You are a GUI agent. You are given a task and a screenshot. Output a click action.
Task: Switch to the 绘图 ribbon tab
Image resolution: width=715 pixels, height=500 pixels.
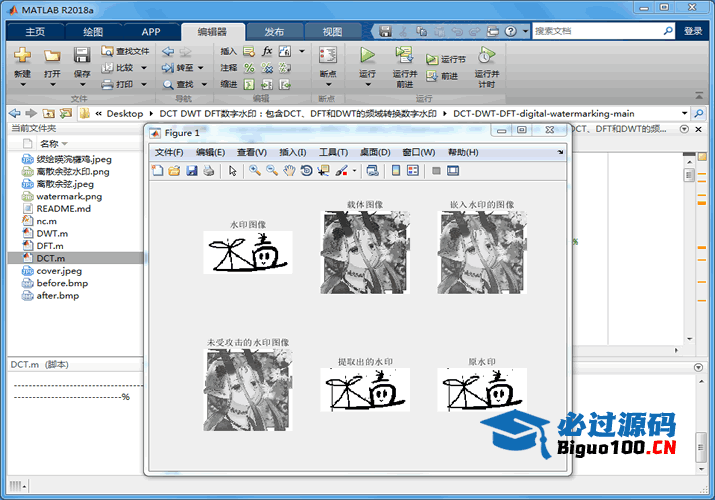pos(93,31)
